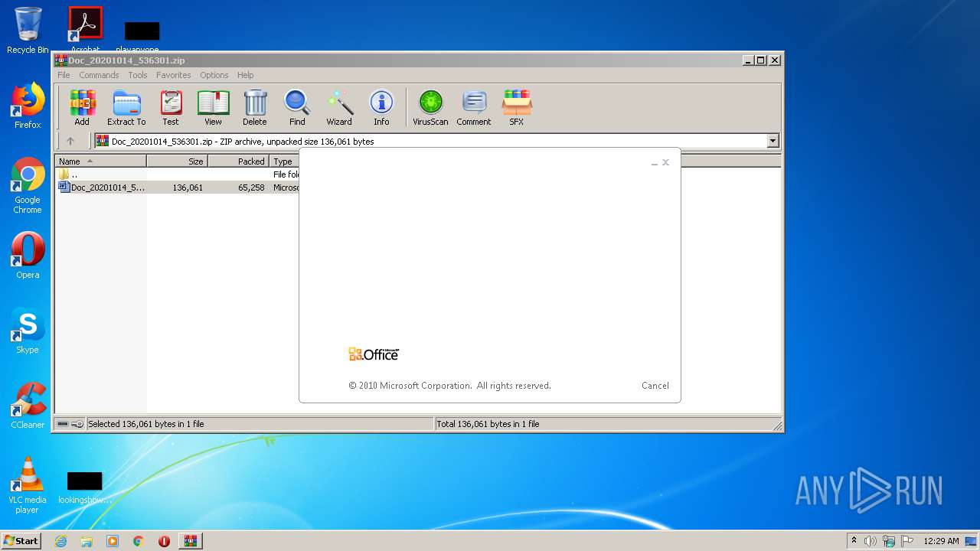Open the Favorites menu
980x551 pixels.
pos(174,75)
